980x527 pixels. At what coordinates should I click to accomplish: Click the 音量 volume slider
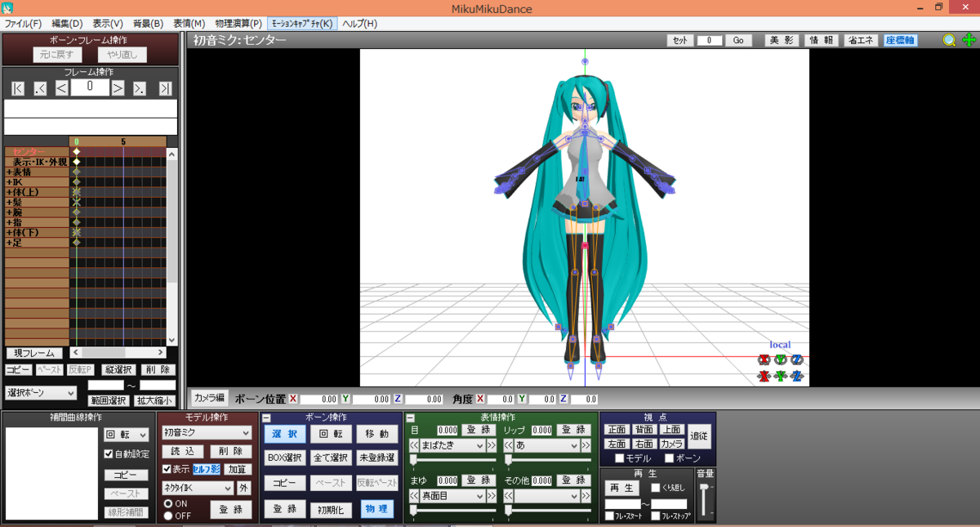coord(706,499)
